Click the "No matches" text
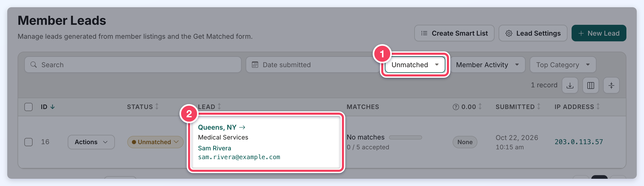Image resolution: width=644 pixels, height=186 pixels. 366,137
